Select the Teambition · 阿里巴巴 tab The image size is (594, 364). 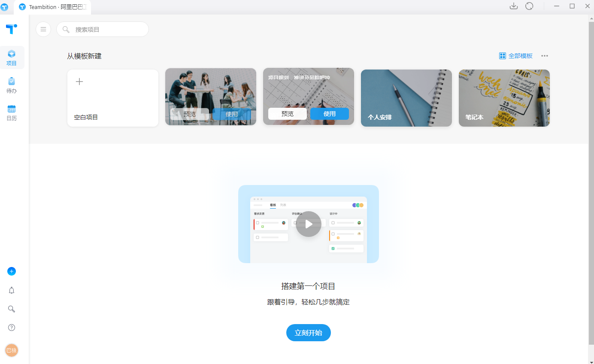[52, 7]
